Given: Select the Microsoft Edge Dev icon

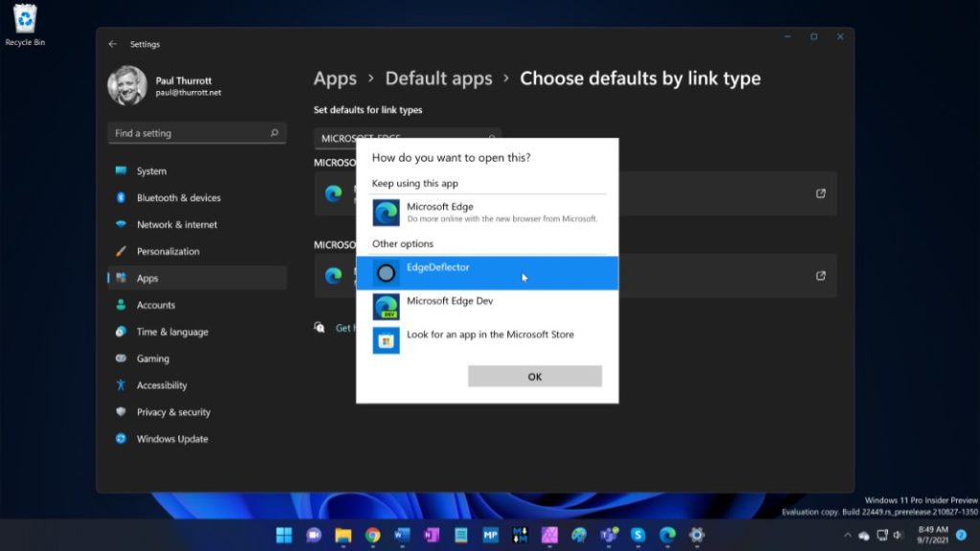Looking at the screenshot, I should pos(385,306).
